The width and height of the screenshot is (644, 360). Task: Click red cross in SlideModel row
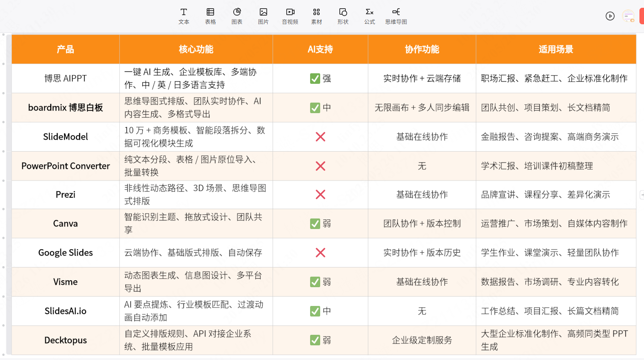(x=320, y=137)
